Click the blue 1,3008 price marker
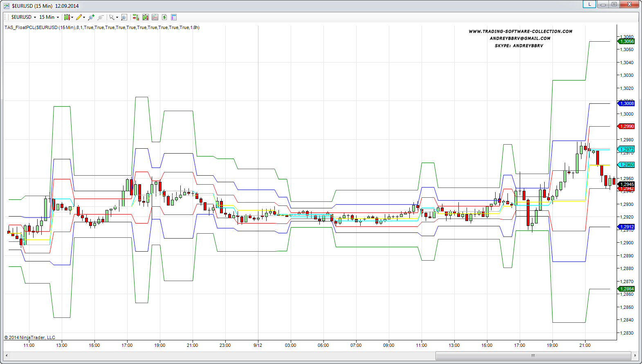 coord(626,103)
